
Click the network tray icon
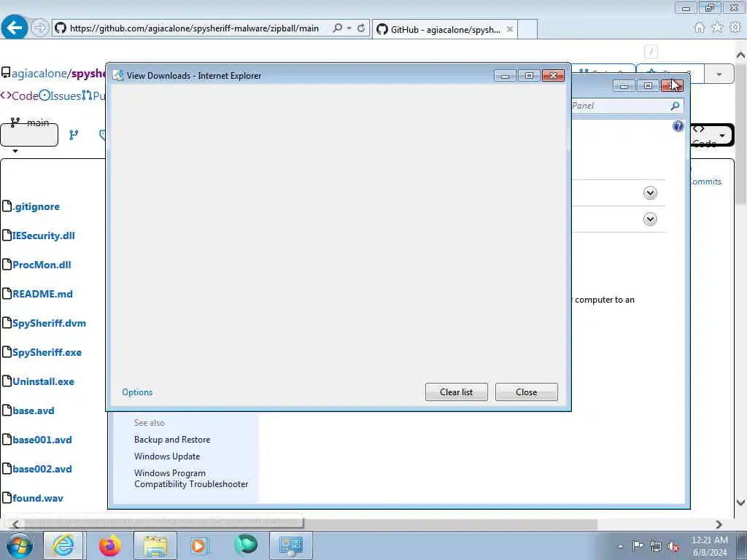pyautogui.click(x=656, y=546)
